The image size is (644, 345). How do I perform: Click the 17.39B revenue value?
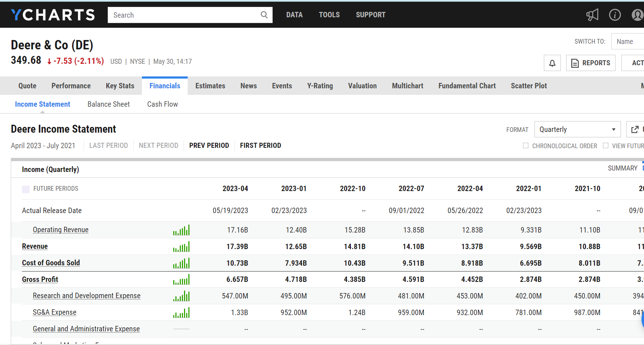(237, 247)
